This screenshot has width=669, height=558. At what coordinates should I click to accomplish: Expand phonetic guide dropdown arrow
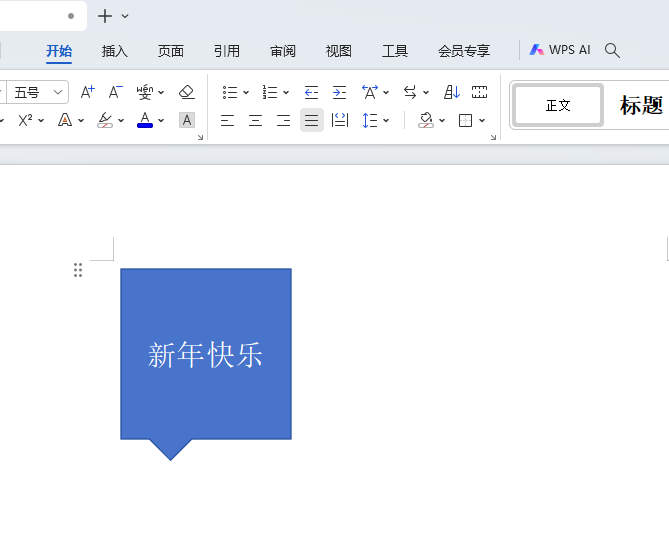pyautogui.click(x=161, y=92)
